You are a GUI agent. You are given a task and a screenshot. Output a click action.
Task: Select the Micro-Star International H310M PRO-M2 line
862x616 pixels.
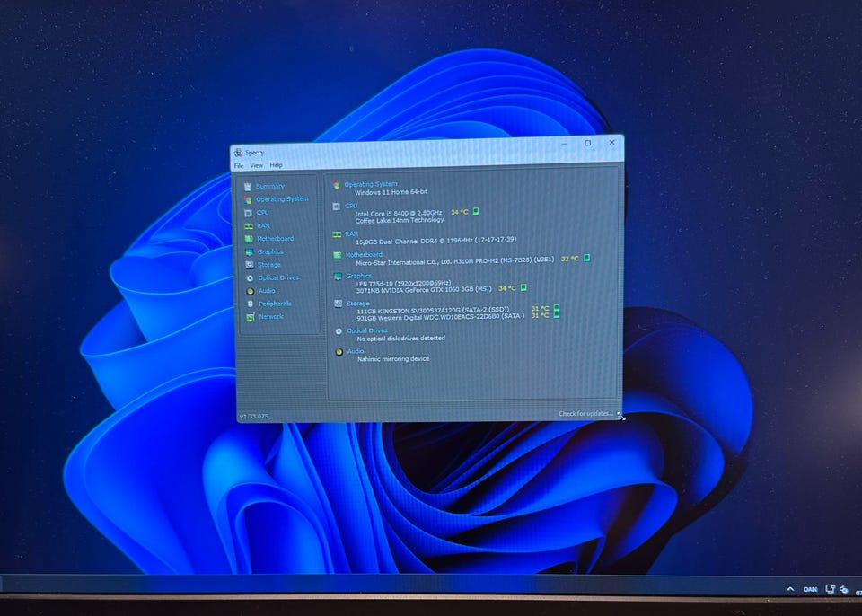click(x=455, y=260)
